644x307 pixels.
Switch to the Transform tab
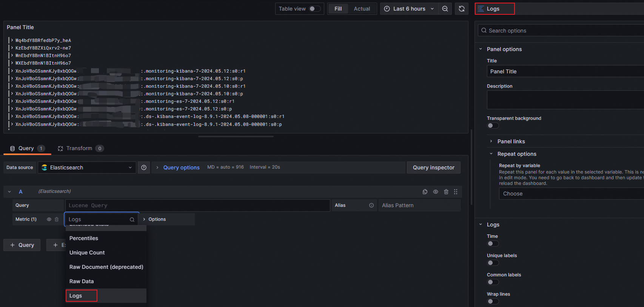click(x=79, y=148)
